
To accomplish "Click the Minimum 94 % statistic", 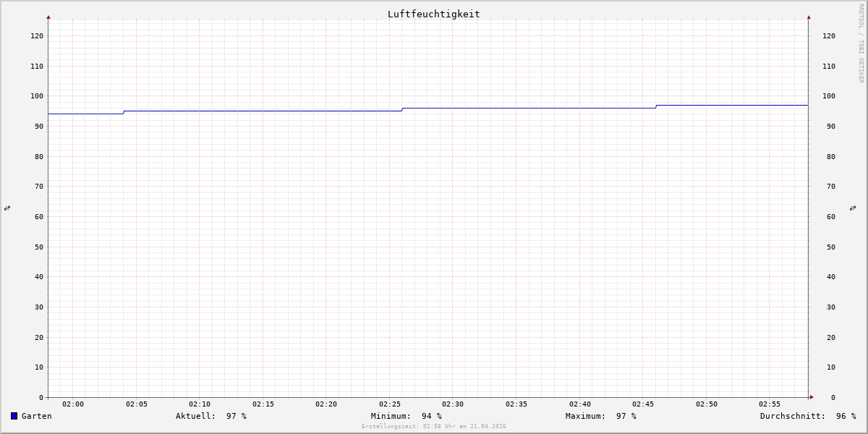I will click(x=406, y=416).
